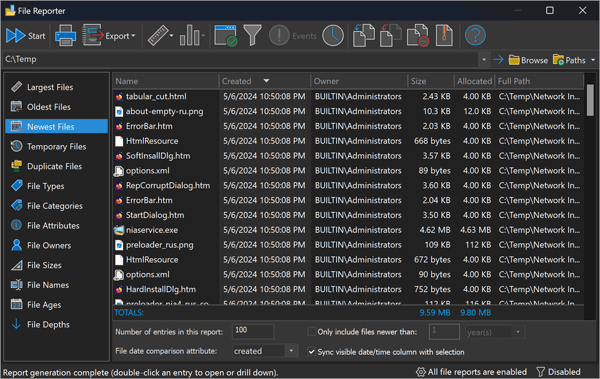The image size is (600, 379).
Task: Open the Export menu
Action: (109, 36)
